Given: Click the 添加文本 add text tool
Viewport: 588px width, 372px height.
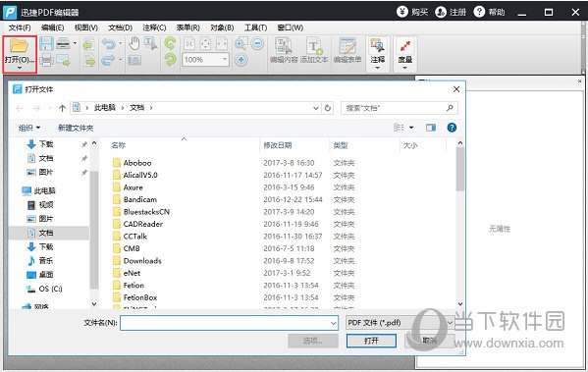Looking at the screenshot, I should tap(314, 50).
